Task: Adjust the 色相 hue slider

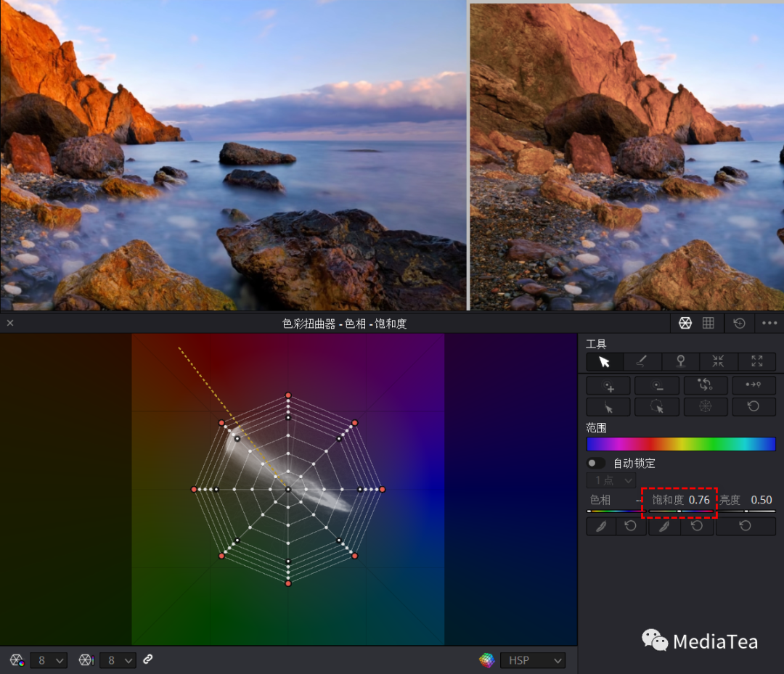Action: [x=616, y=511]
